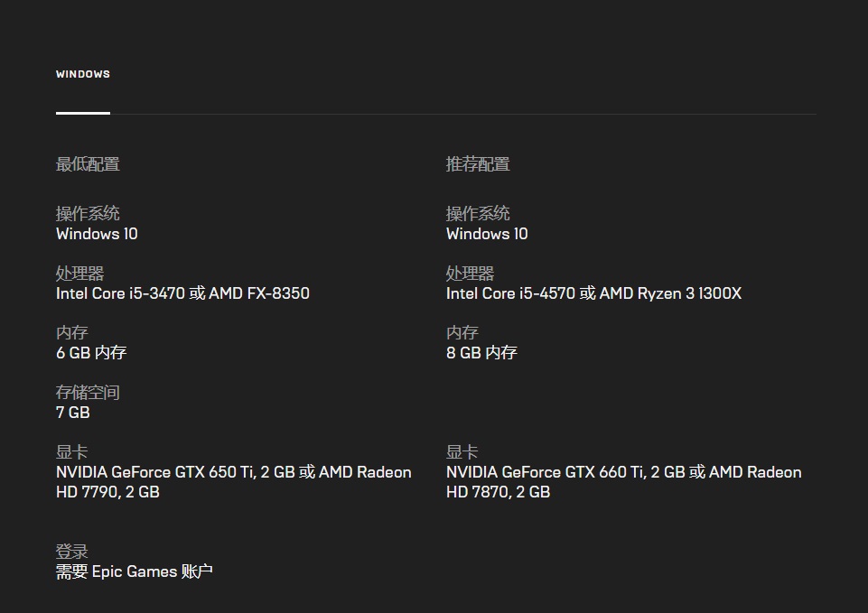Click the 推荐配置 heading
The width and height of the screenshot is (868, 613).
point(478,164)
